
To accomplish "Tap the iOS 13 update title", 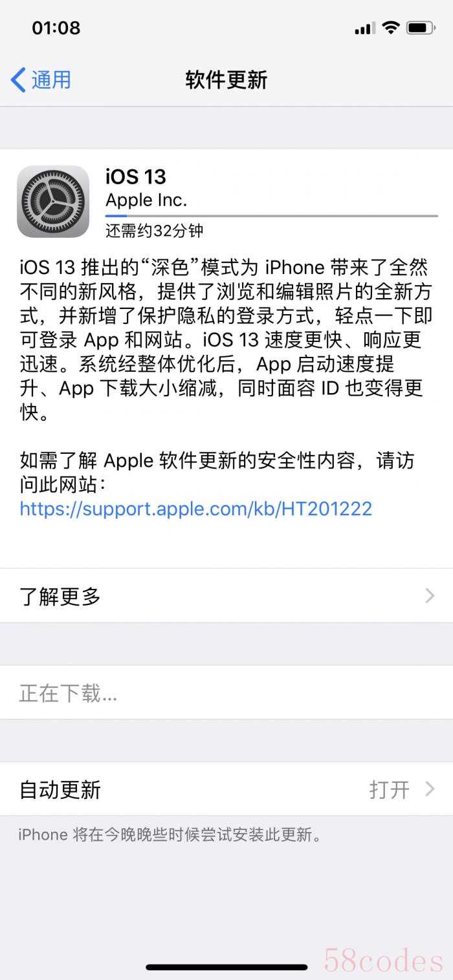I will pyautogui.click(x=136, y=176).
